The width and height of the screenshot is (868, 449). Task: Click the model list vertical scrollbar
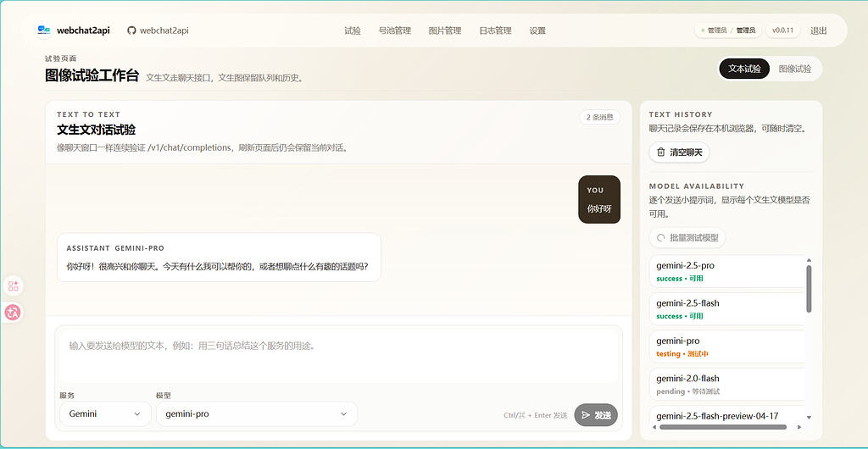[x=809, y=289]
